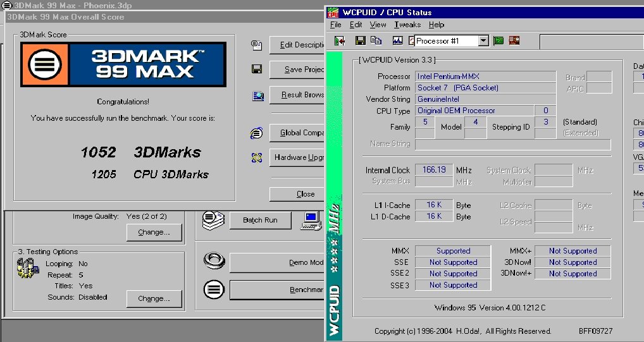Open the Edit menu in WCPUID
644x342 pixels.
(356, 25)
